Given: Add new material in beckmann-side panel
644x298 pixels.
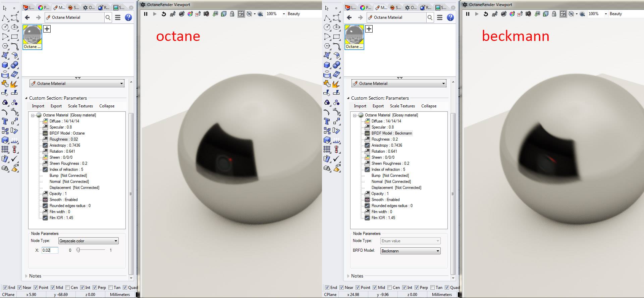Looking at the screenshot, I should 369,29.
